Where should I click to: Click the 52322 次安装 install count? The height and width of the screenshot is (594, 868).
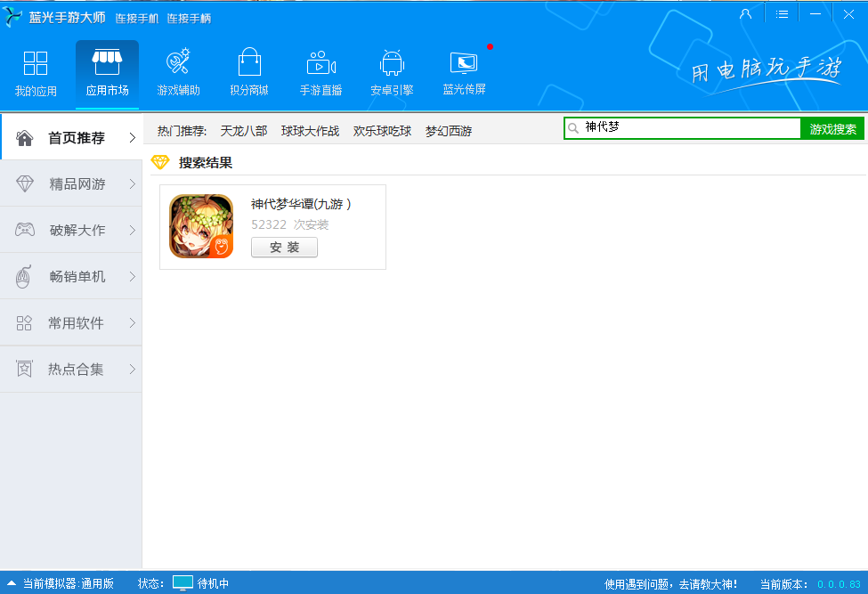tap(289, 224)
